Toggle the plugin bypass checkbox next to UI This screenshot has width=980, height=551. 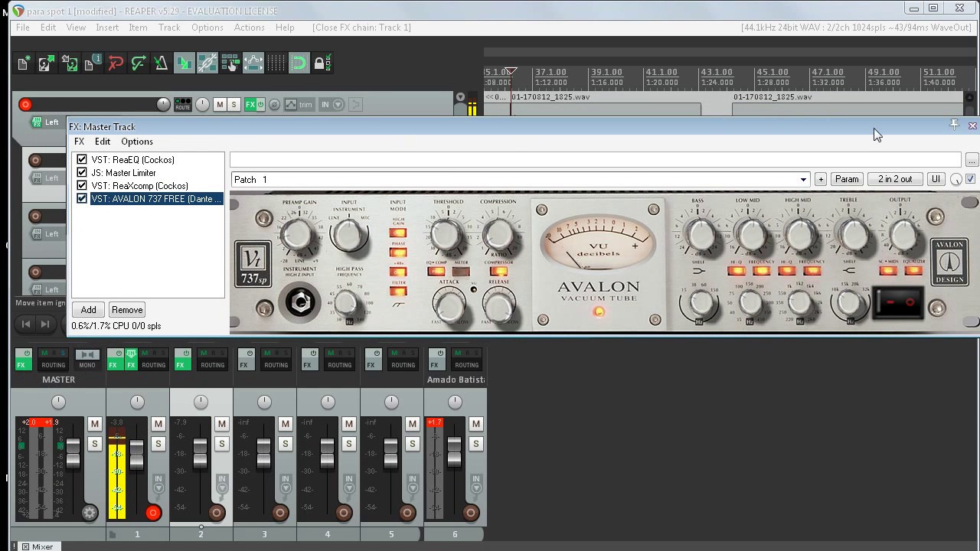pos(971,179)
